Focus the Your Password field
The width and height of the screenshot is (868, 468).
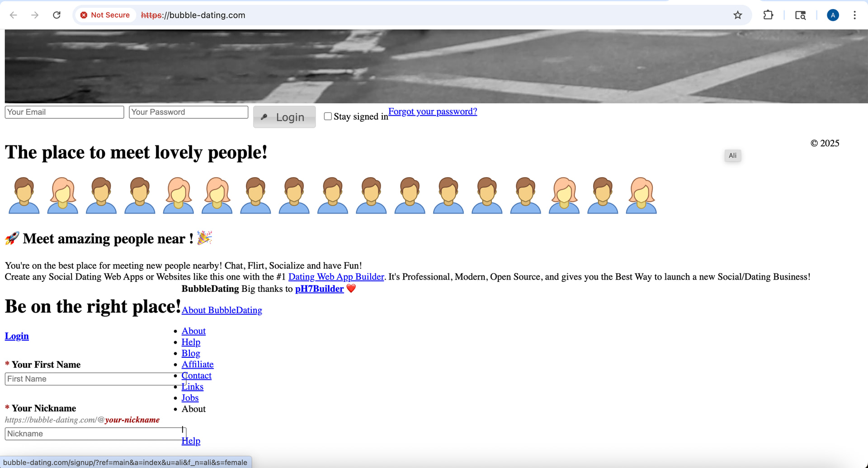point(188,112)
